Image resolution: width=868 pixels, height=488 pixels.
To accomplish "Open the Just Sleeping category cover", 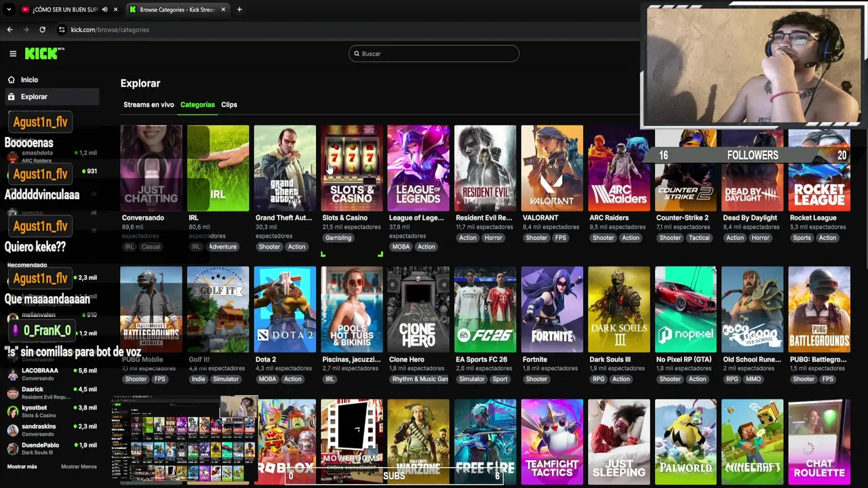I will pyautogui.click(x=618, y=442).
